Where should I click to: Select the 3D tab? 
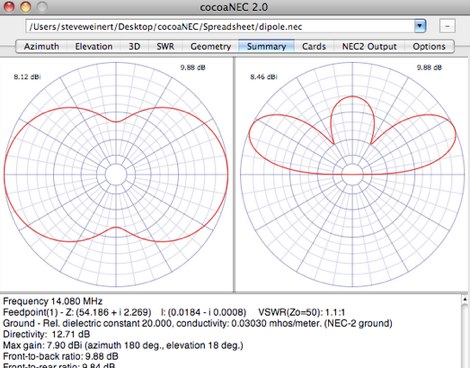pyautogui.click(x=134, y=46)
